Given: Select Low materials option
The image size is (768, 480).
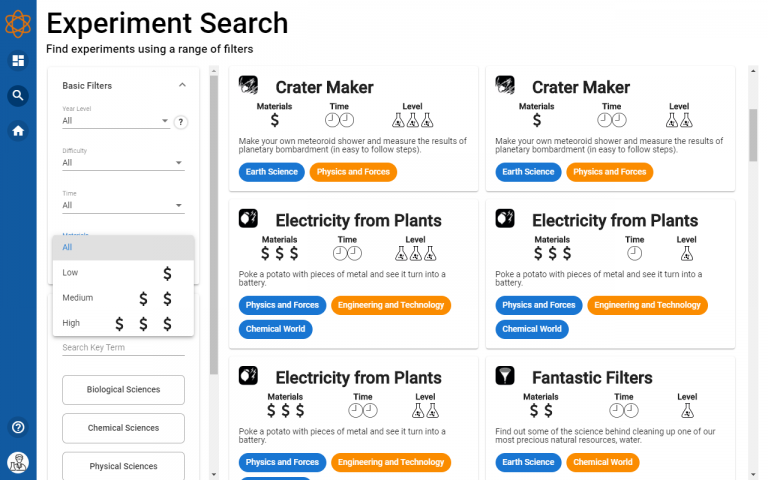Looking at the screenshot, I should pos(123,273).
